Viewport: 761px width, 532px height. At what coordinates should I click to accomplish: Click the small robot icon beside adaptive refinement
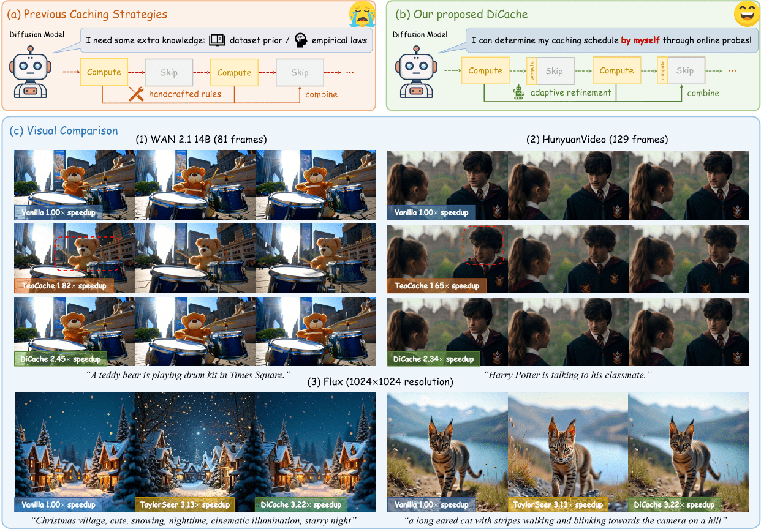click(x=519, y=92)
